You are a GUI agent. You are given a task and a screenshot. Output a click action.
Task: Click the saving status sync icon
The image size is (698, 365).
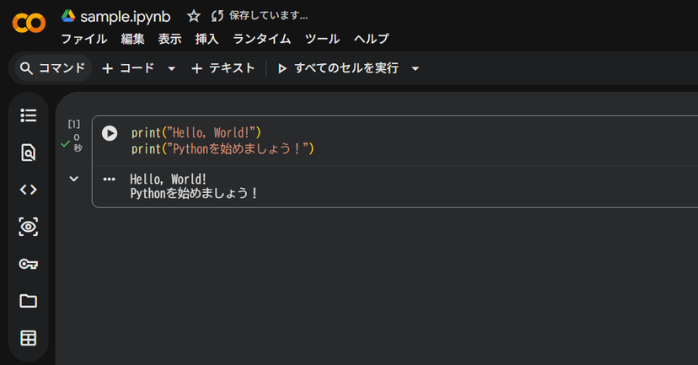click(217, 16)
